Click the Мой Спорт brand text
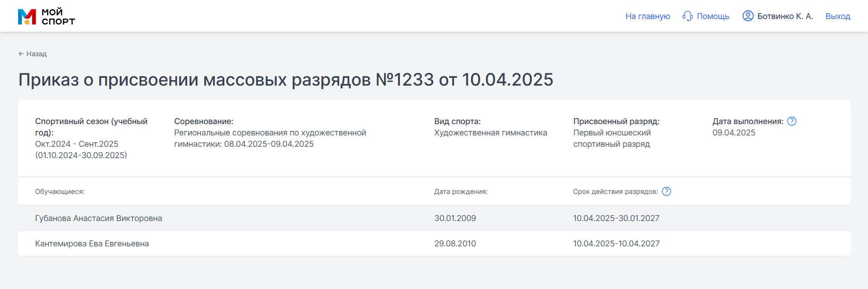Screen dimensions: 868x289 pyautogui.click(x=58, y=17)
